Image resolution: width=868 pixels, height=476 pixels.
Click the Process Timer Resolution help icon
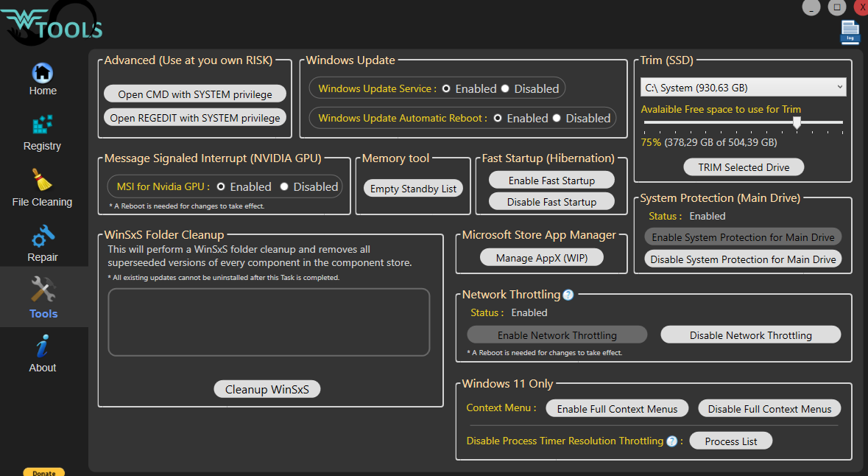pyautogui.click(x=671, y=441)
